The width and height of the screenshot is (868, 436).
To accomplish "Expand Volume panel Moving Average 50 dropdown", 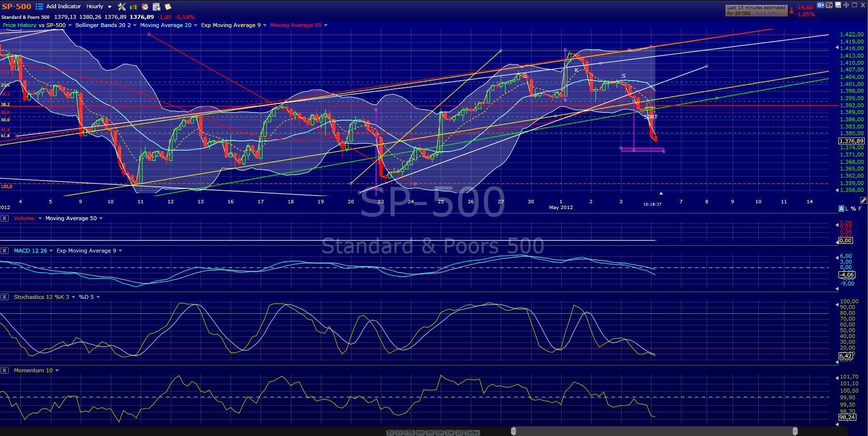I will click(x=101, y=218).
